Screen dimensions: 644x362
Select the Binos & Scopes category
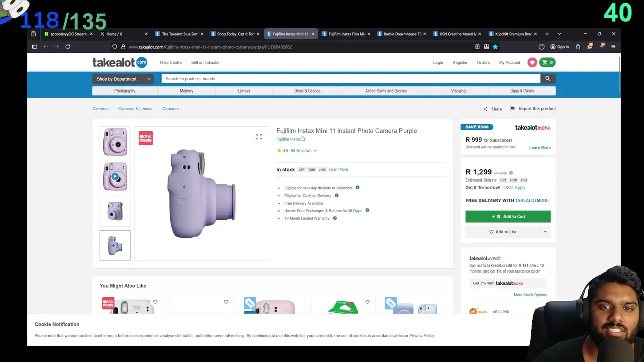pyautogui.click(x=307, y=90)
